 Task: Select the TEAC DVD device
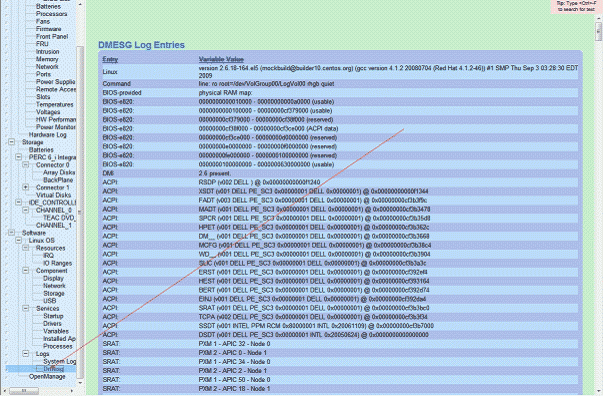[x=59, y=218]
